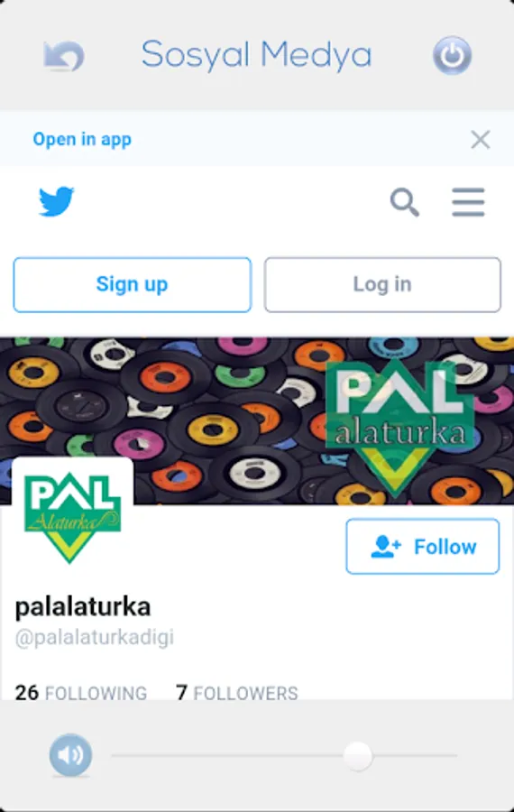The image size is (514, 812).
Task: View the 7 Followers list
Action: click(x=237, y=692)
